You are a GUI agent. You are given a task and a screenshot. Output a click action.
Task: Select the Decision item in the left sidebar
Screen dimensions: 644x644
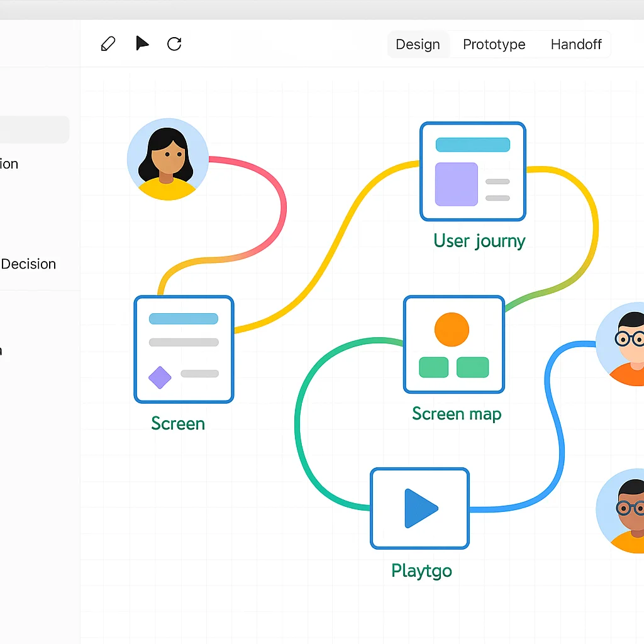point(28,264)
